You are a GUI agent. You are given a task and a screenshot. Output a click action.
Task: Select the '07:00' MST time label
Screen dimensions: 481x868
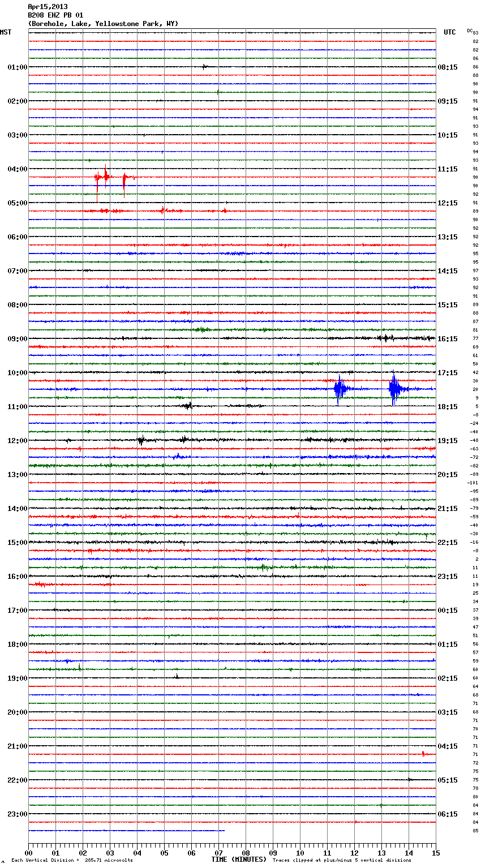[x=18, y=271]
